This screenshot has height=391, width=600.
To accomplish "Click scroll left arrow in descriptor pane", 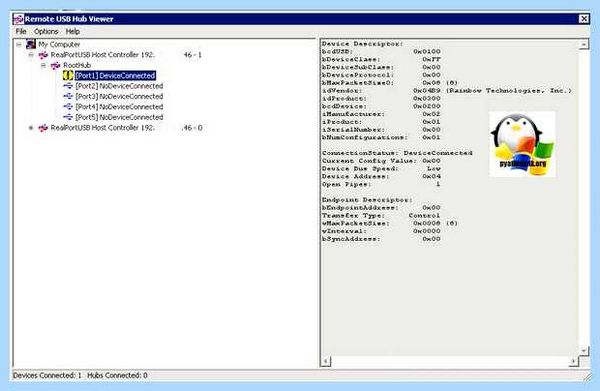I will click(x=326, y=361).
